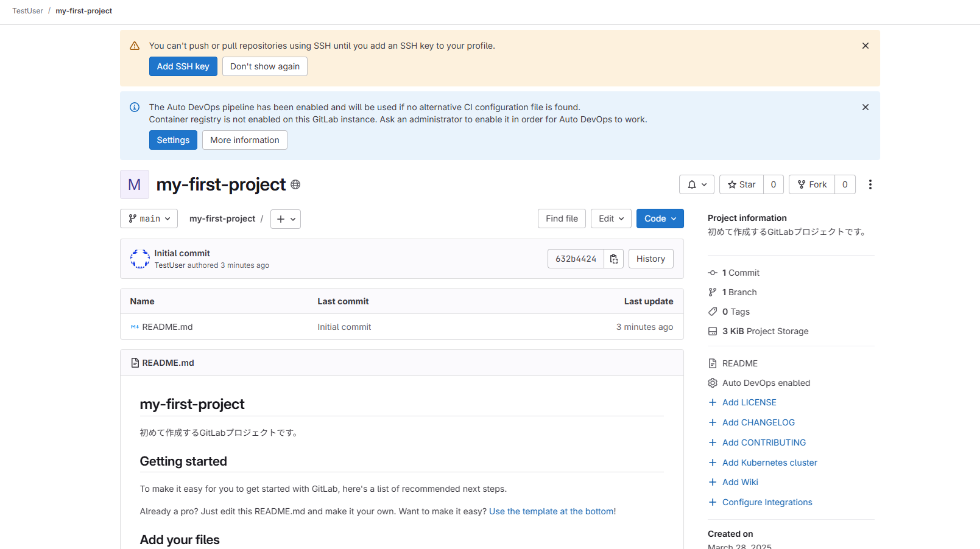Open README.md in the file table
Viewport: 980px width, 549px height.
point(167,327)
